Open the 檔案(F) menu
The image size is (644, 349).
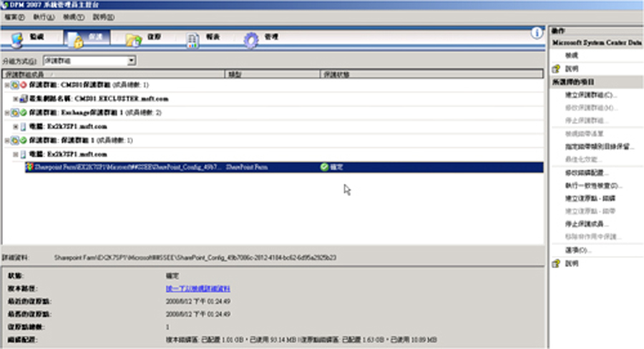[x=14, y=17]
